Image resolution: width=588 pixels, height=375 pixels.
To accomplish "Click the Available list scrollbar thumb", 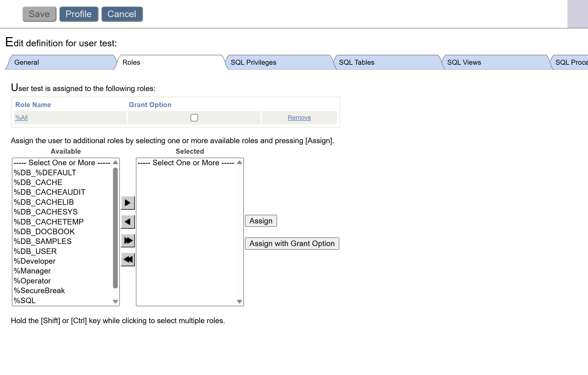I will [115, 228].
